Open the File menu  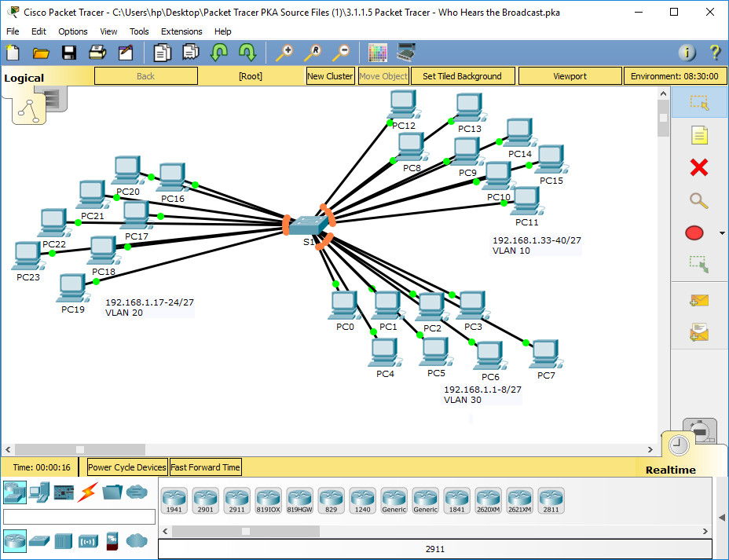point(13,31)
